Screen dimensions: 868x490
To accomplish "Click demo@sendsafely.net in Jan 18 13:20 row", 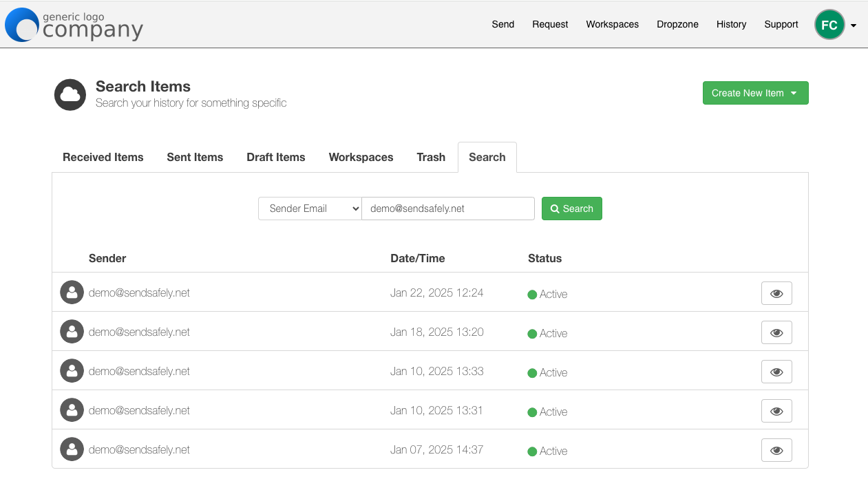I will [139, 332].
